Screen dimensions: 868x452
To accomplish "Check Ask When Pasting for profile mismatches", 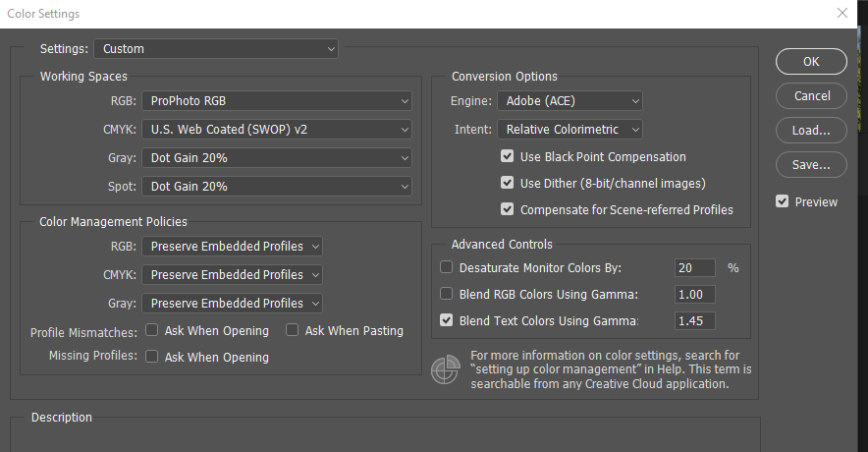I will (x=293, y=330).
